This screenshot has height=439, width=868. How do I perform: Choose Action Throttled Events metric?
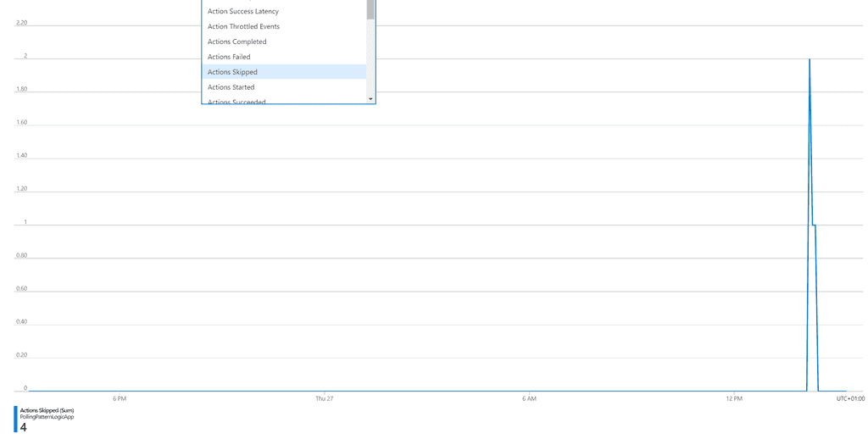coord(243,26)
